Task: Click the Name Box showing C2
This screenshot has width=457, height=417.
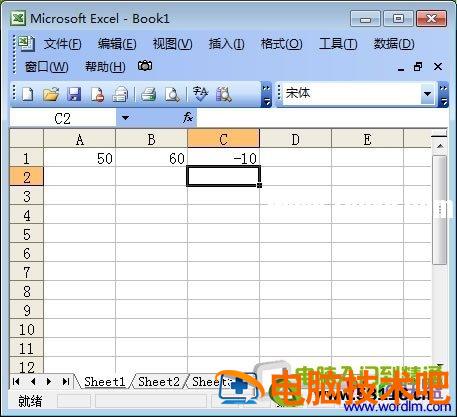Action: pos(63,118)
